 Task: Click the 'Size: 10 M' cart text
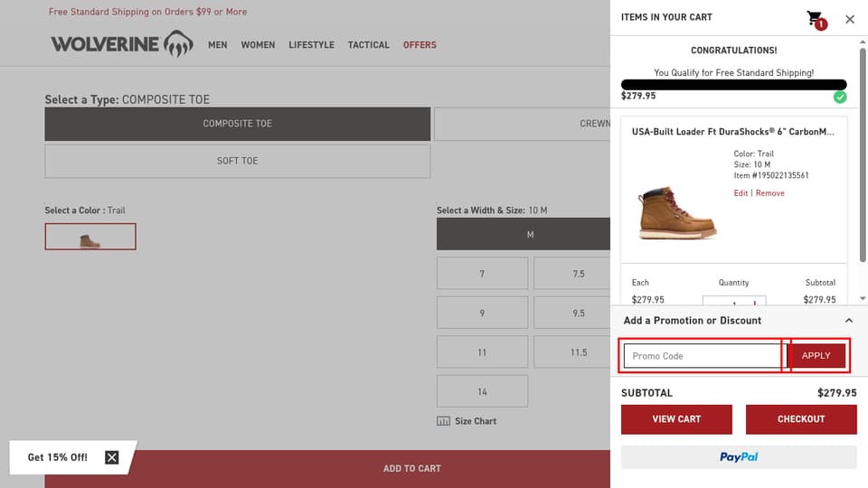751,164
